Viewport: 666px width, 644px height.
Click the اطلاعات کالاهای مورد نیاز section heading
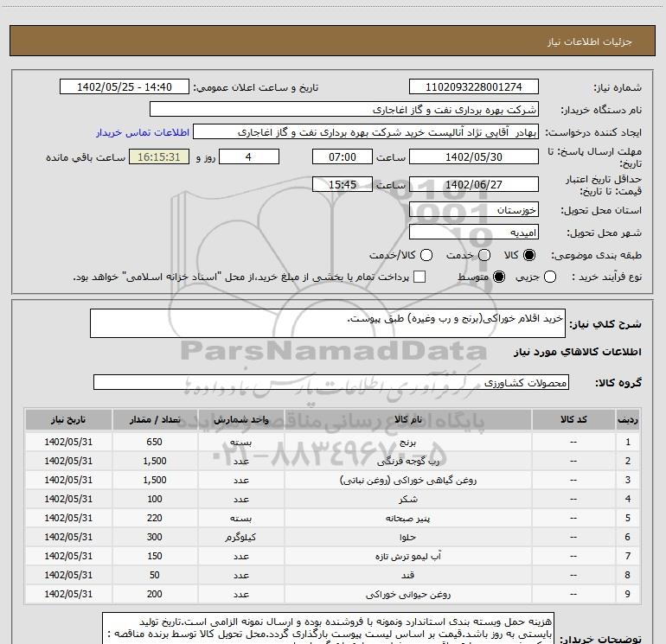tap(577, 352)
